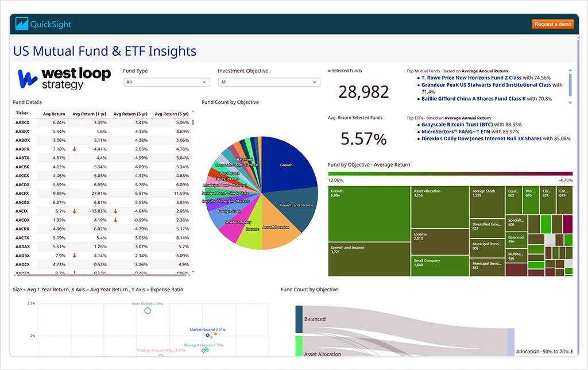This screenshot has height=370, width=588.
Task: Click the Fund Details table vertical scrollbar
Action: coord(193,122)
